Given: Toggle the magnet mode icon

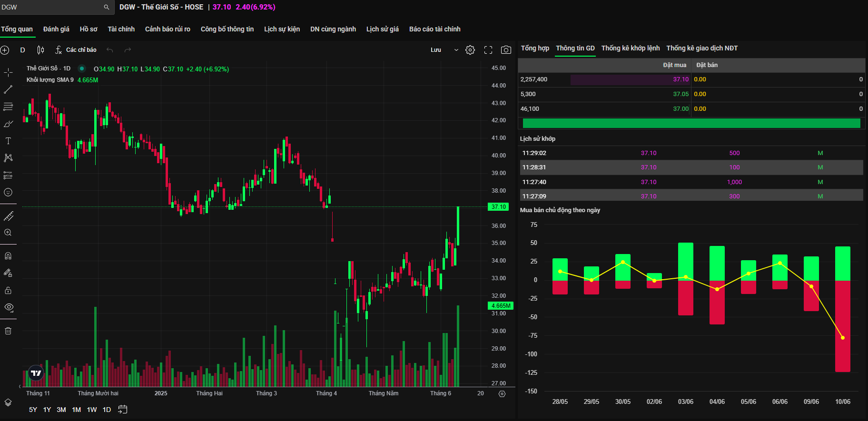Looking at the screenshot, I should pyautogui.click(x=8, y=256).
